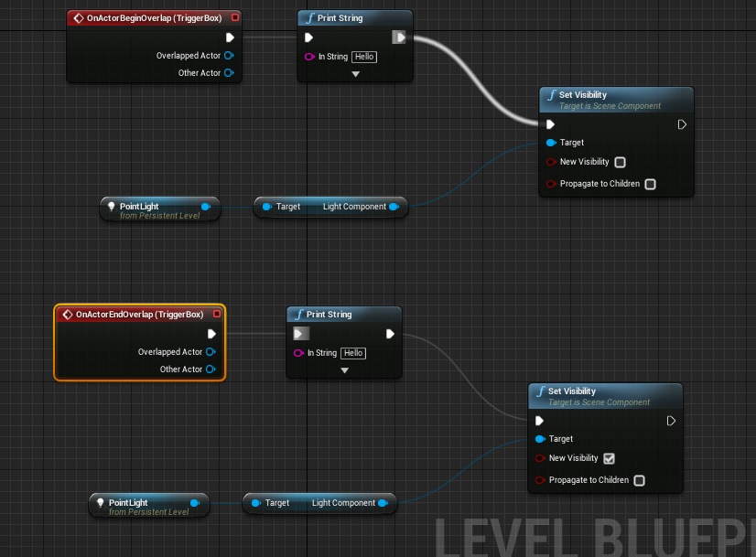Click Propagate to Children pin in BeginOverlap Set Visibility
The height and width of the screenshot is (557, 756).
click(551, 184)
